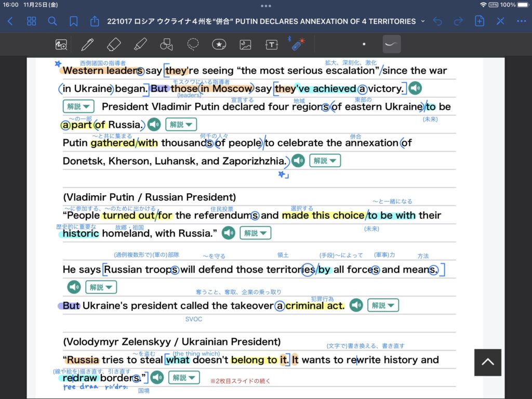
Task: Tap the 'SVOC' annotation
Action: click(x=194, y=319)
